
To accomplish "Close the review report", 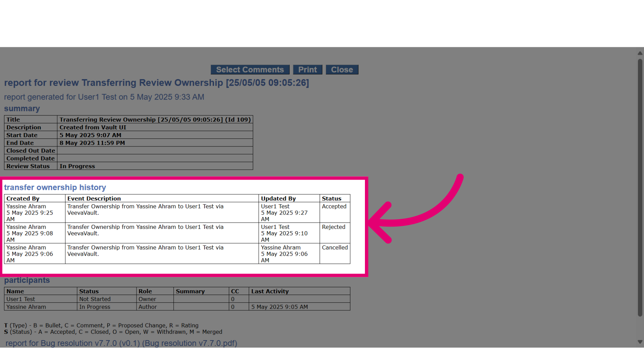I will coord(342,70).
